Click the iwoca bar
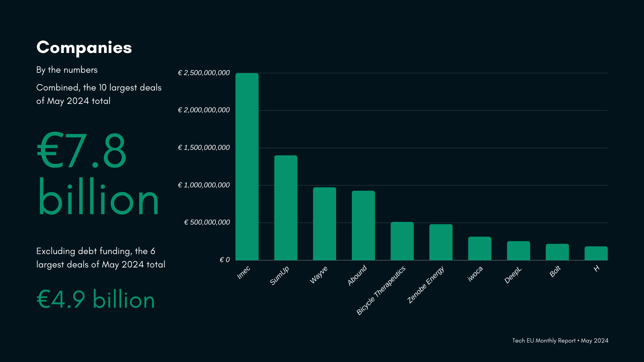644x362 pixels. pyautogui.click(x=480, y=248)
